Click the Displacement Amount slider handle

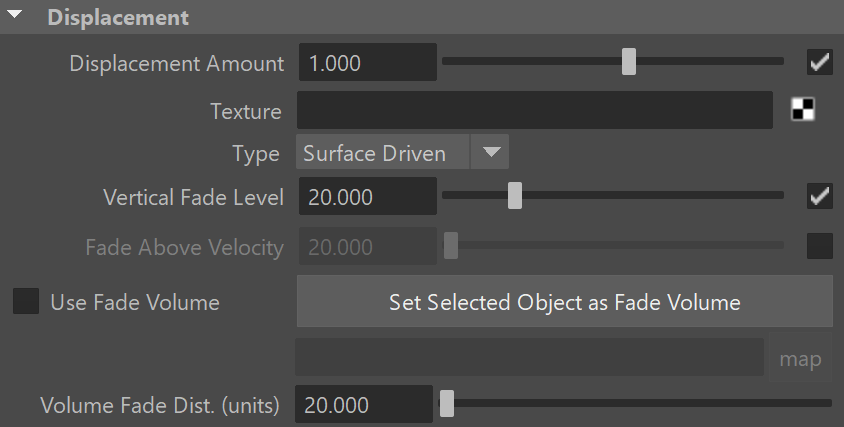point(629,61)
